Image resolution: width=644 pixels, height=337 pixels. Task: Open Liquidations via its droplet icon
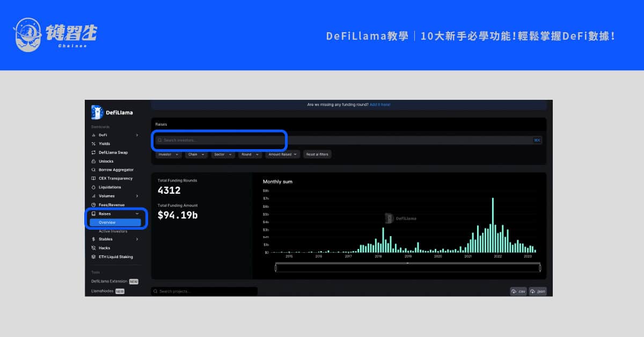pyautogui.click(x=93, y=187)
